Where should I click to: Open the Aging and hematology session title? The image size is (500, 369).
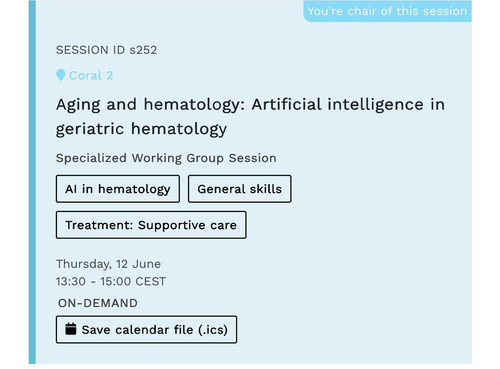(x=250, y=117)
